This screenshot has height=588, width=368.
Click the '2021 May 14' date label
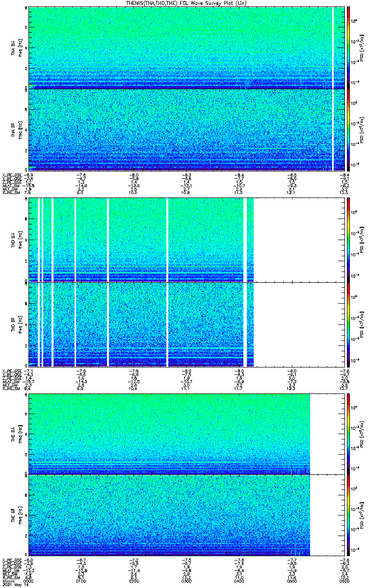click(x=14, y=585)
